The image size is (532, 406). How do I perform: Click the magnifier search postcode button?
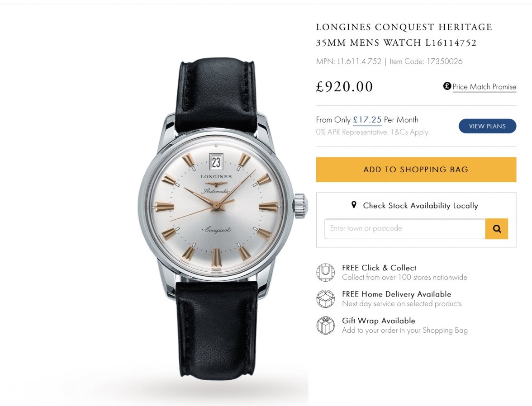coord(497,229)
